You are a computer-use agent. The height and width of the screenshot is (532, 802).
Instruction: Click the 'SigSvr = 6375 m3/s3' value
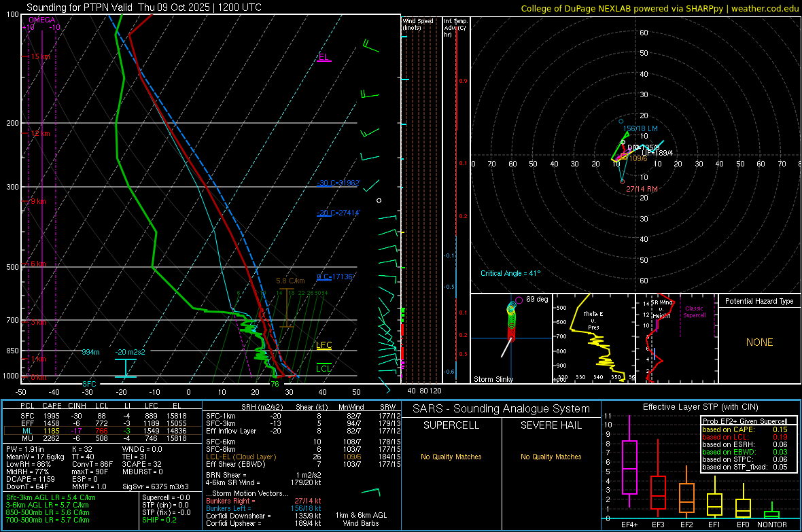point(156,486)
